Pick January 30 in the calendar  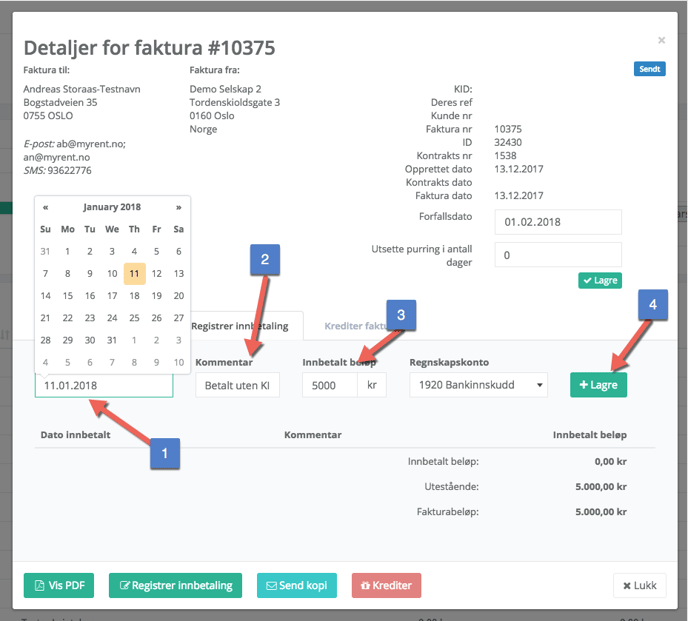90,340
